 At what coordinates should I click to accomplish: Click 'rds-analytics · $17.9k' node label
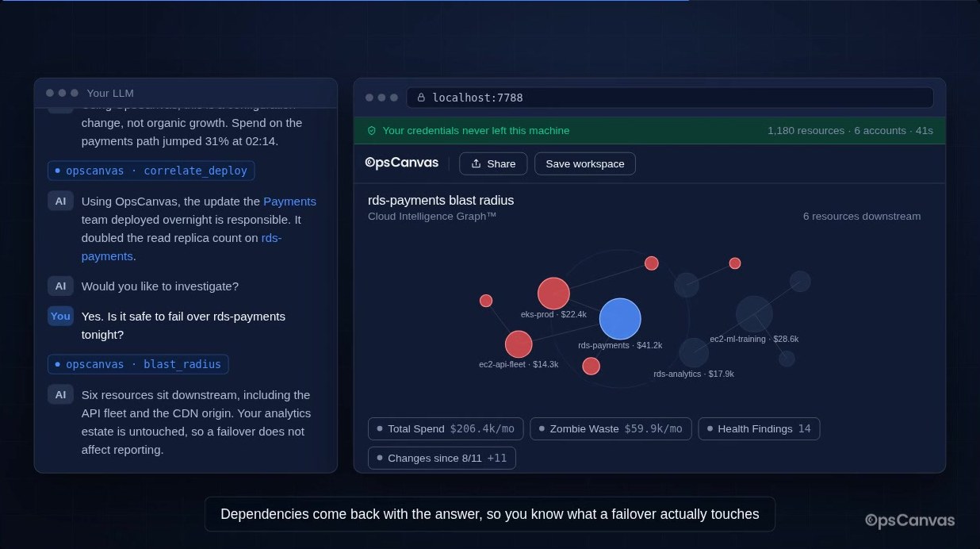[x=694, y=374]
